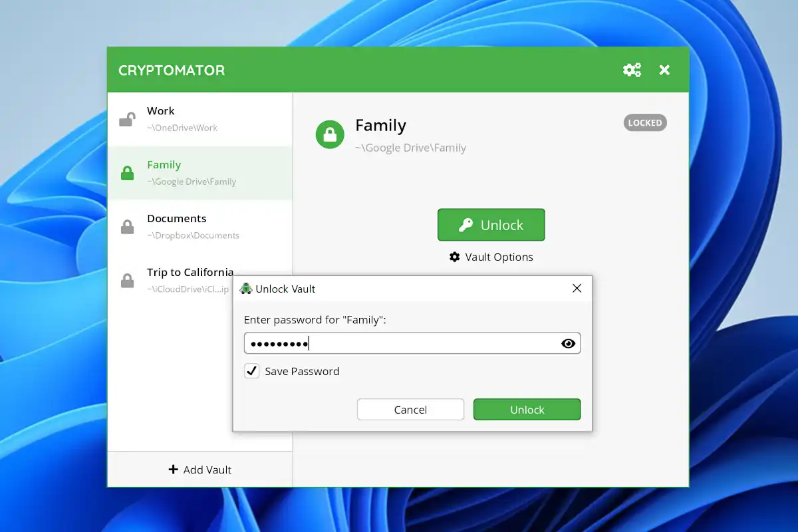Click the green lock icon beside Family in sidebar
Image resolution: width=798 pixels, height=532 pixels.
tap(126, 174)
